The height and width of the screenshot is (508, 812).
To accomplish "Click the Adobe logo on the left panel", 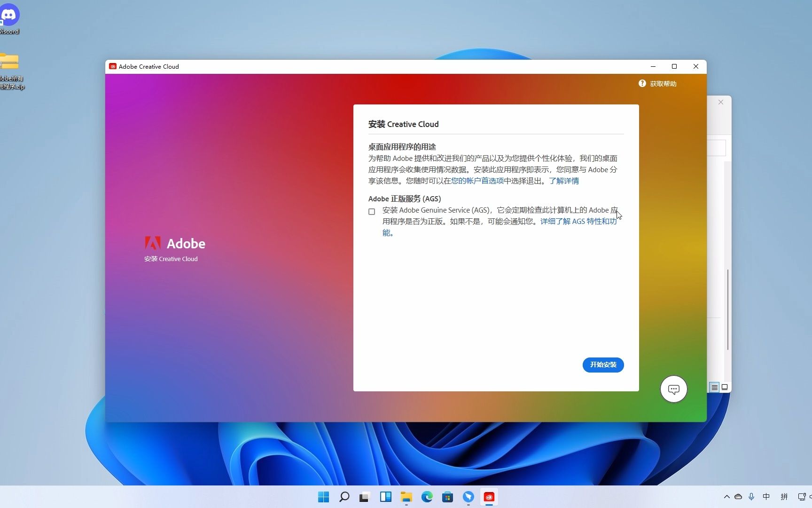I will tap(175, 243).
